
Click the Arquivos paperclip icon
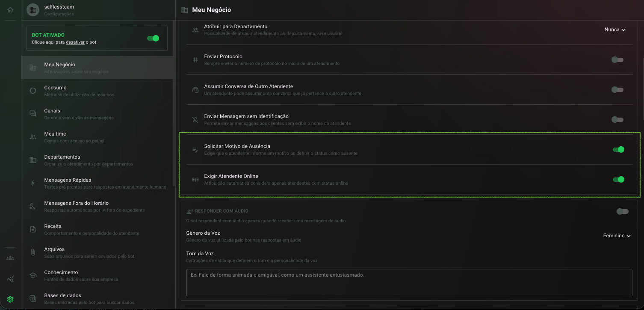(x=33, y=252)
